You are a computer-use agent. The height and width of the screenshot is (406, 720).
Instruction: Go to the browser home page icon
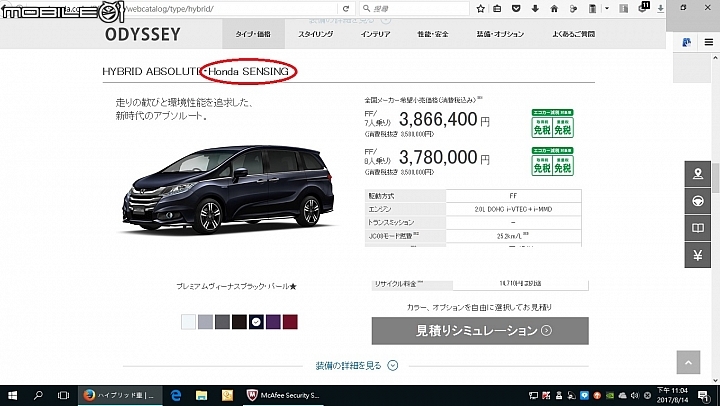(554, 8)
